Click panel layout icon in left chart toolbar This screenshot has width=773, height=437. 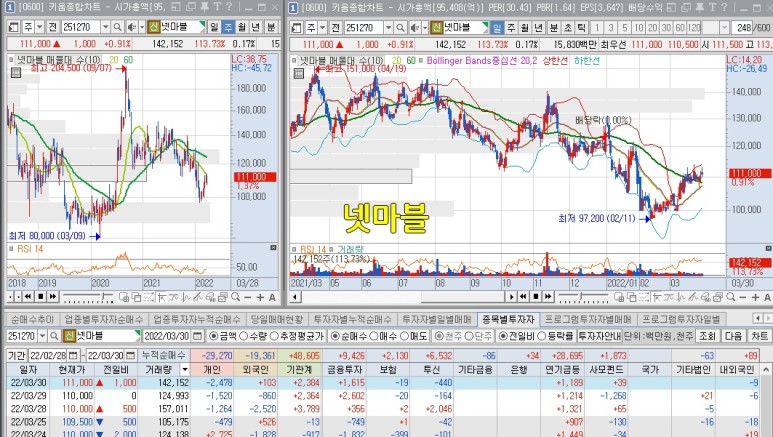(x=13, y=27)
